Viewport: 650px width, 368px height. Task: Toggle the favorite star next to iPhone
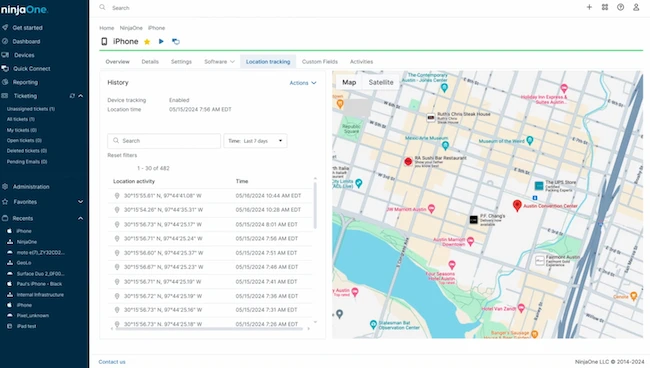(147, 41)
